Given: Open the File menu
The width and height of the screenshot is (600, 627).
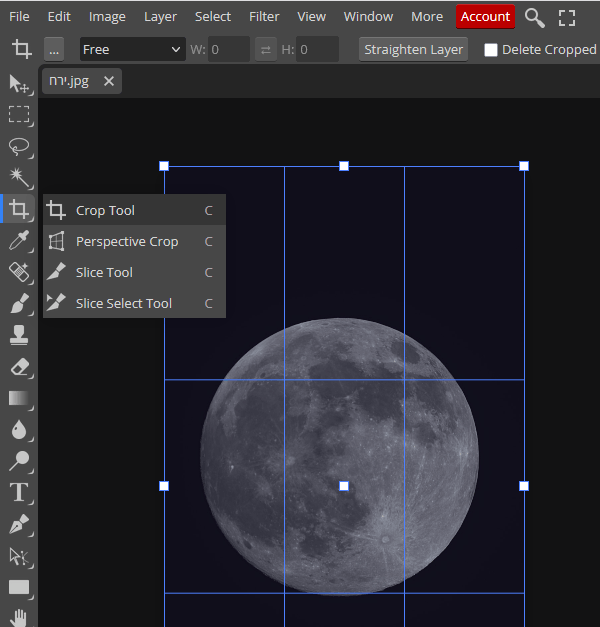Looking at the screenshot, I should pyautogui.click(x=19, y=17).
